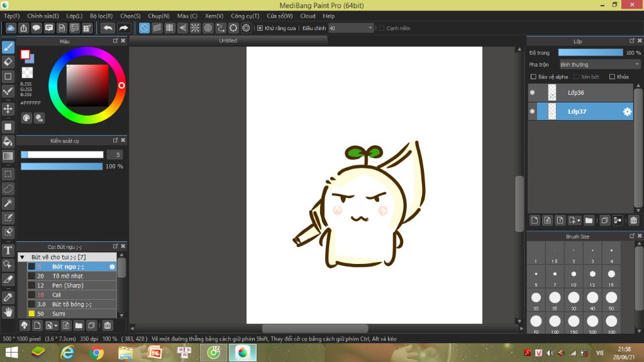Image resolution: width=644 pixels, height=362 pixels.
Task: Toggle the Canh mềm checkbox
Action: point(382,28)
